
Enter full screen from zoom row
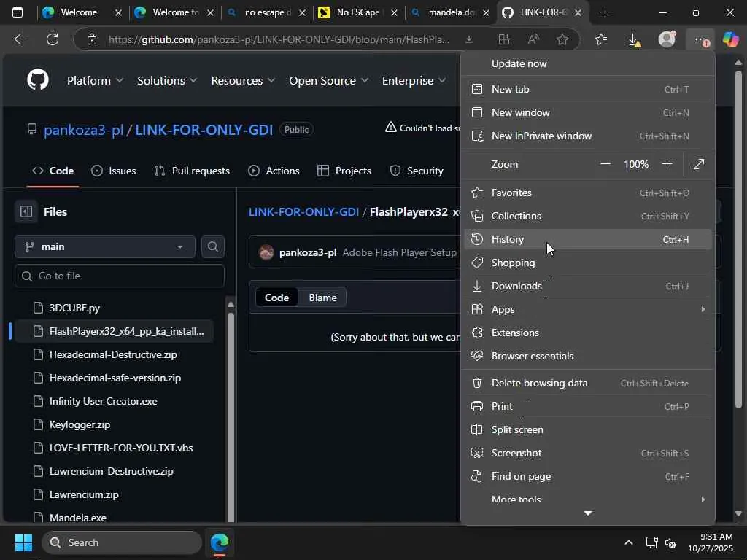[x=698, y=164]
